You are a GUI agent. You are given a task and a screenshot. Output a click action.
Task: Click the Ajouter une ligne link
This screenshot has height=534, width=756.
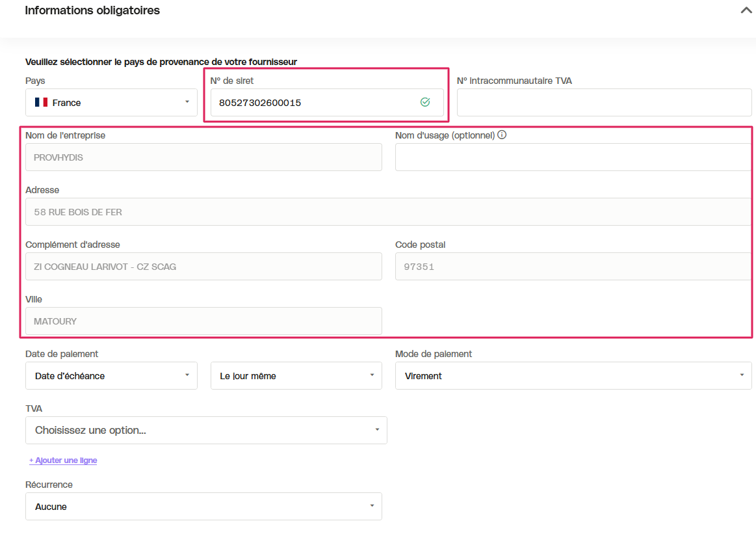click(63, 461)
